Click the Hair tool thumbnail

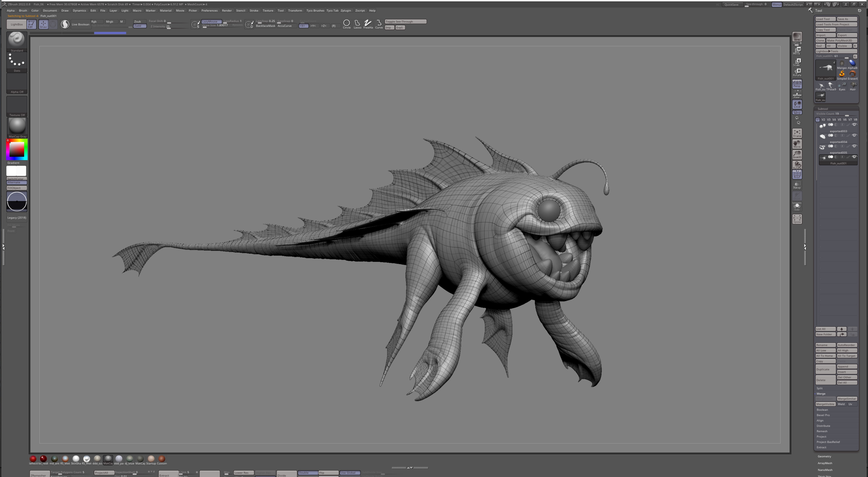pos(853,87)
